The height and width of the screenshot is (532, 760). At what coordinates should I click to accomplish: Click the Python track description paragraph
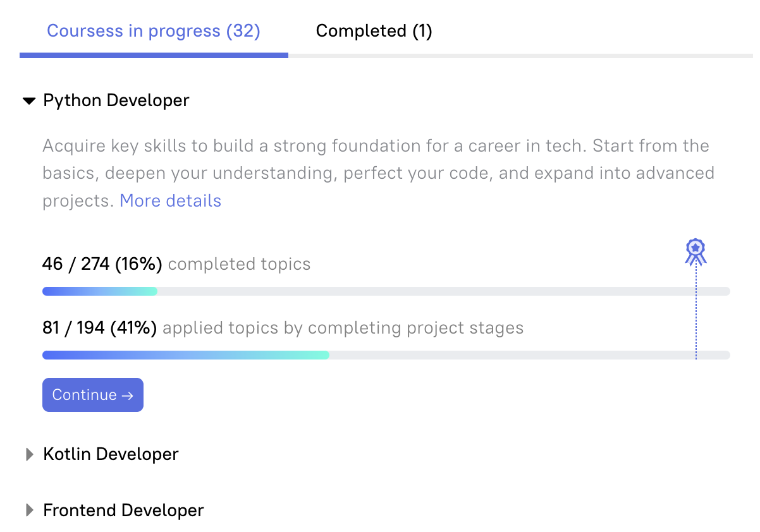tap(377, 172)
